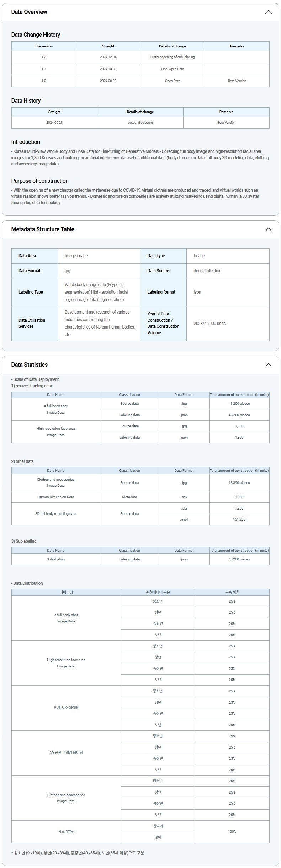281x868 pixels.
Task: Collapse the Data Overview section chevron
Action: (268, 12)
